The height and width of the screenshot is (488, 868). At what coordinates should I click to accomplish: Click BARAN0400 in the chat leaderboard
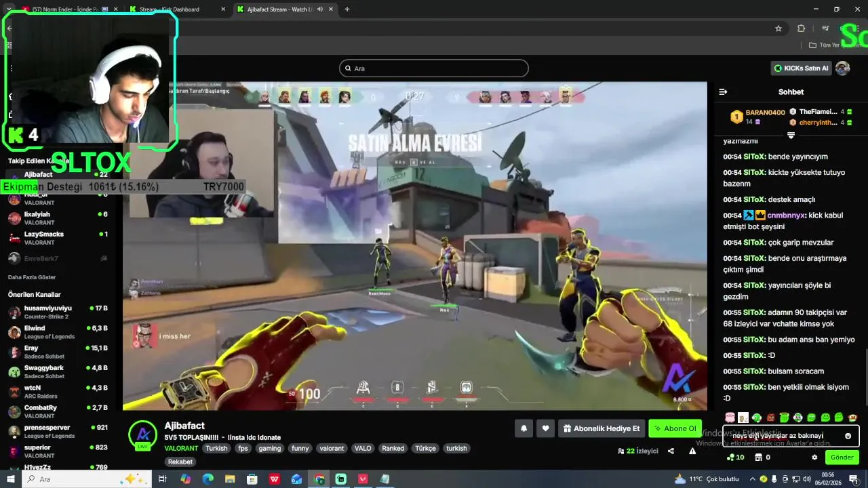pyautogui.click(x=765, y=113)
